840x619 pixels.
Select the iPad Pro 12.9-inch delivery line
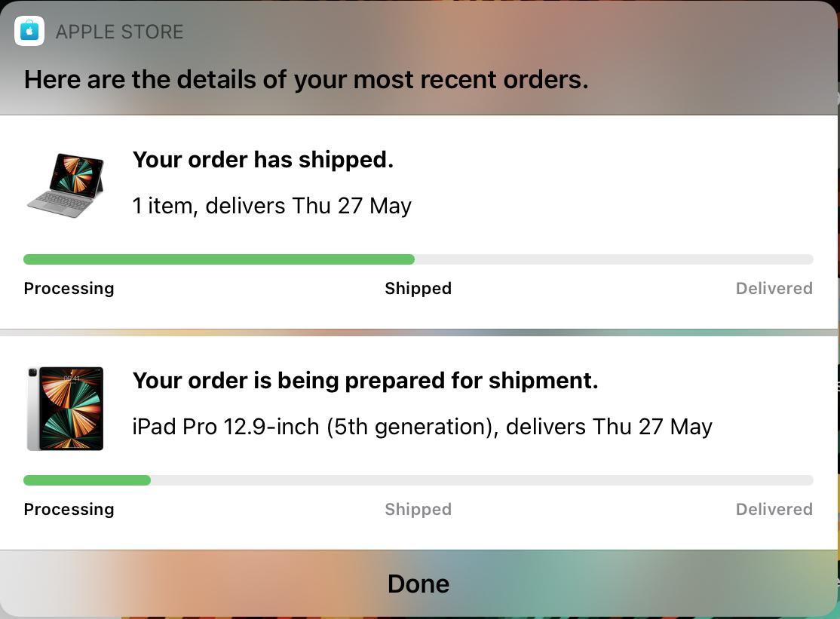(422, 427)
